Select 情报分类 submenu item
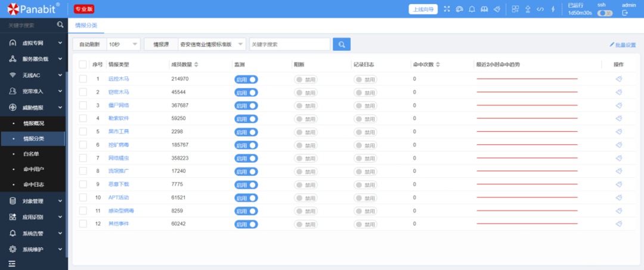 coord(33,139)
